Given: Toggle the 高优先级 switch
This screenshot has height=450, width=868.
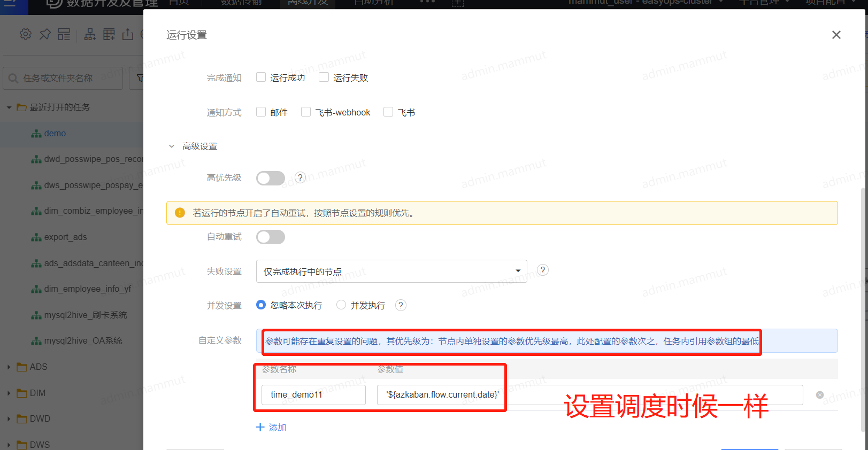Looking at the screenshot, I should click(x=271, y=178).
